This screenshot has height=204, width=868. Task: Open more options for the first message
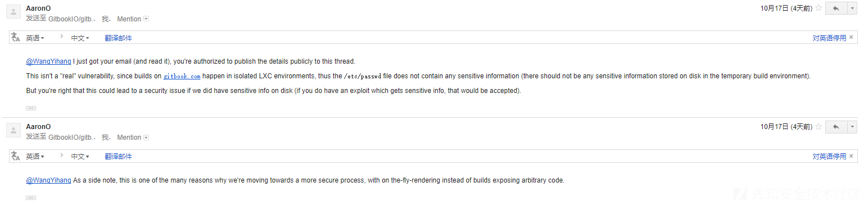tap(852, 8)
